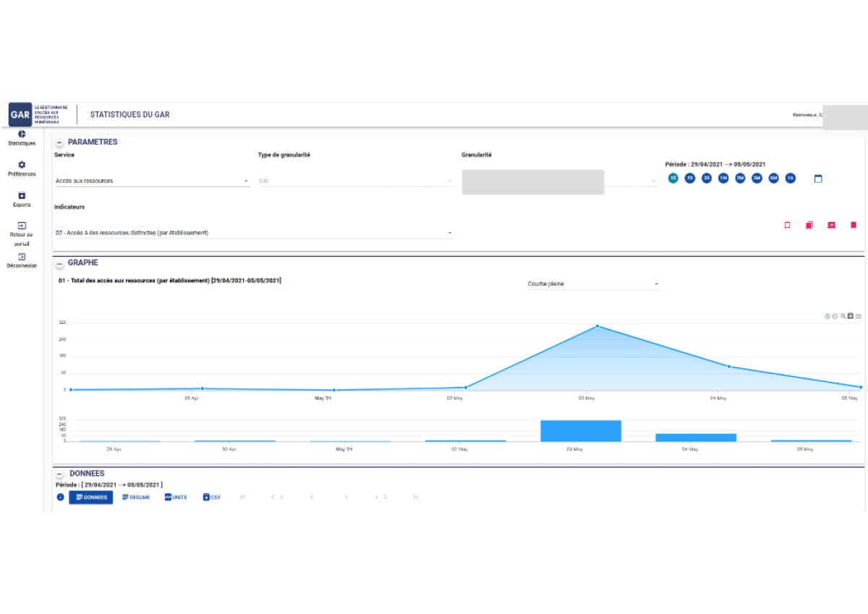The height and width of the screenshot is (614, 868).
Task: Open the Service dropdown 'Accès aux ressources'
Action: click(x=152, y=181)
